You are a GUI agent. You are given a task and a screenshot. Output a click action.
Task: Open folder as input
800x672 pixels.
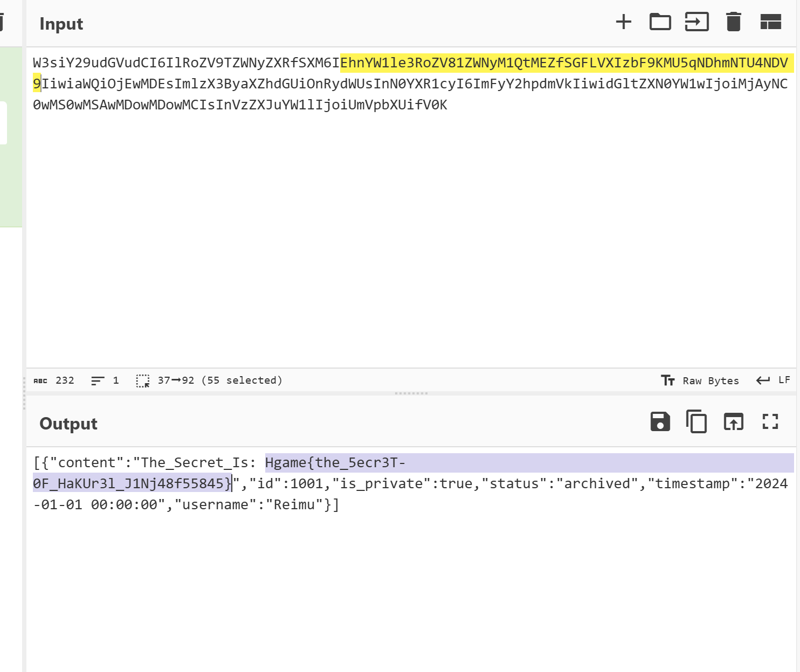pyautogui.click(x=660, y=22)
